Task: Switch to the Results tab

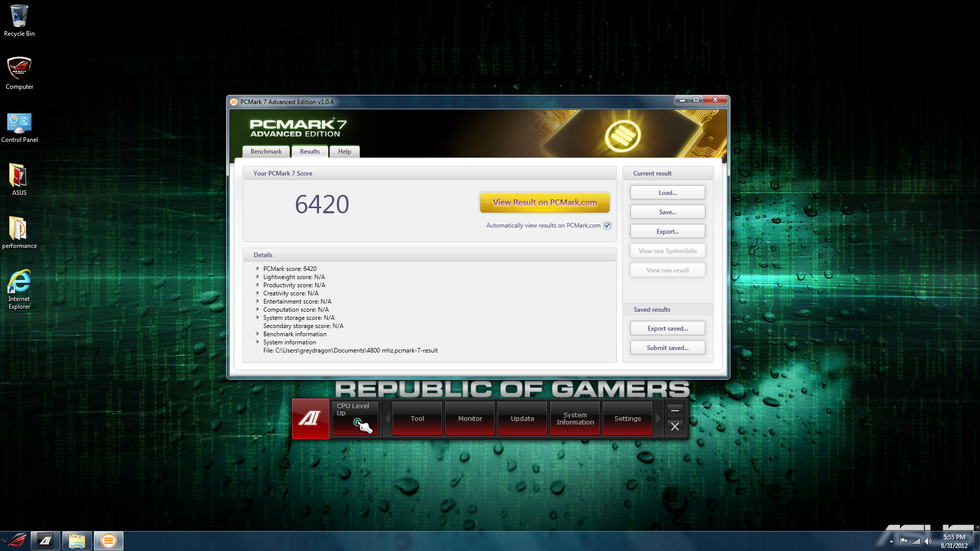Action: point(310,152)
